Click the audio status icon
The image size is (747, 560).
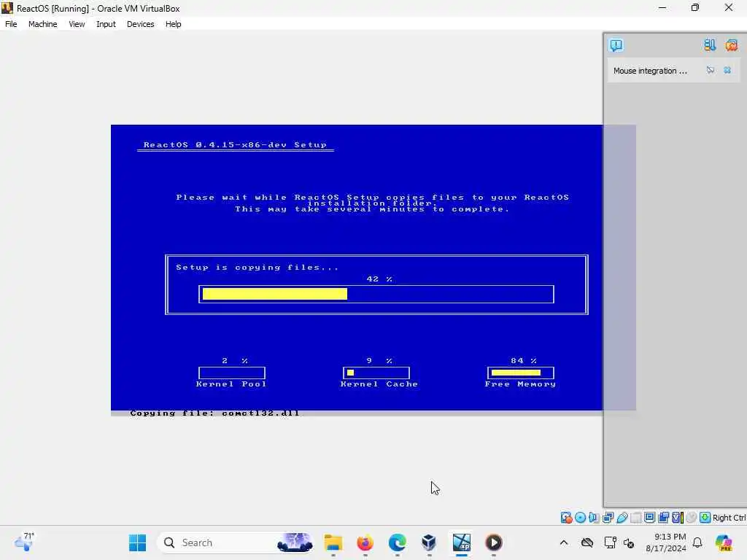(x=594, y=518)
